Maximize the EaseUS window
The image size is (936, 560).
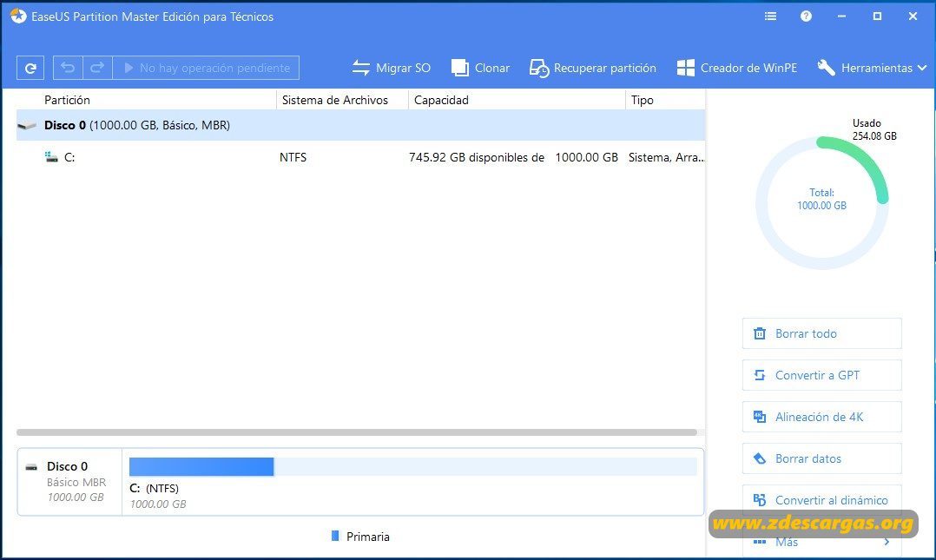pos(877,16)
